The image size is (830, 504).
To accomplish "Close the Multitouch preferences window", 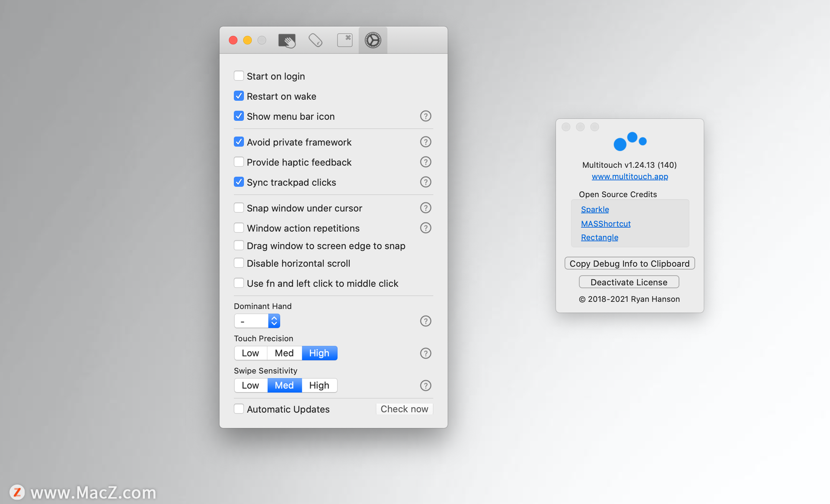I will point(233,40).
